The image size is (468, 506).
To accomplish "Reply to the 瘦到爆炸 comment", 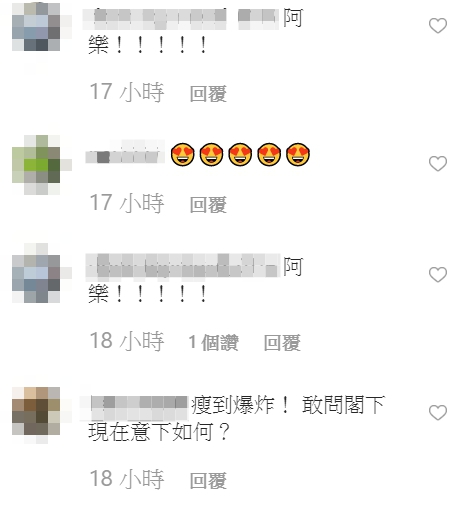I will pos(208,481).
